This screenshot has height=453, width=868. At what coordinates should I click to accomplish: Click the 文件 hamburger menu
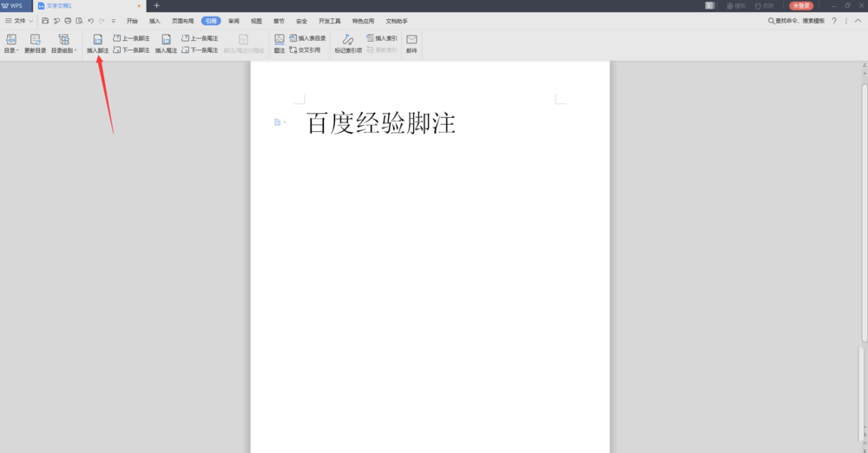[x=16, y=21]
